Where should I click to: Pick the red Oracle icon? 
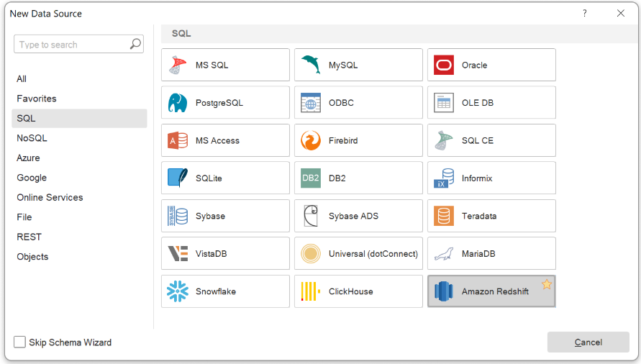[x=444, y=65]
